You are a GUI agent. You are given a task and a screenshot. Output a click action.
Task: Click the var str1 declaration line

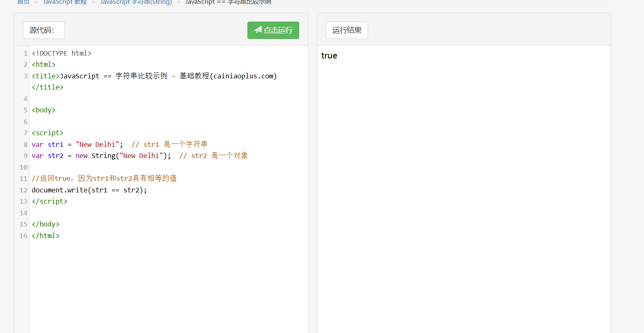click(120, 144)
